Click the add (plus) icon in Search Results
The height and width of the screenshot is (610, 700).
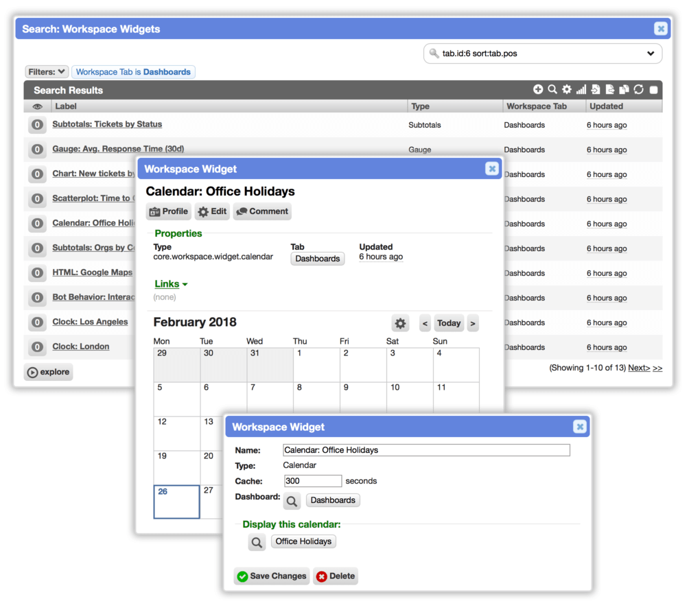click(x=538, y=90)
